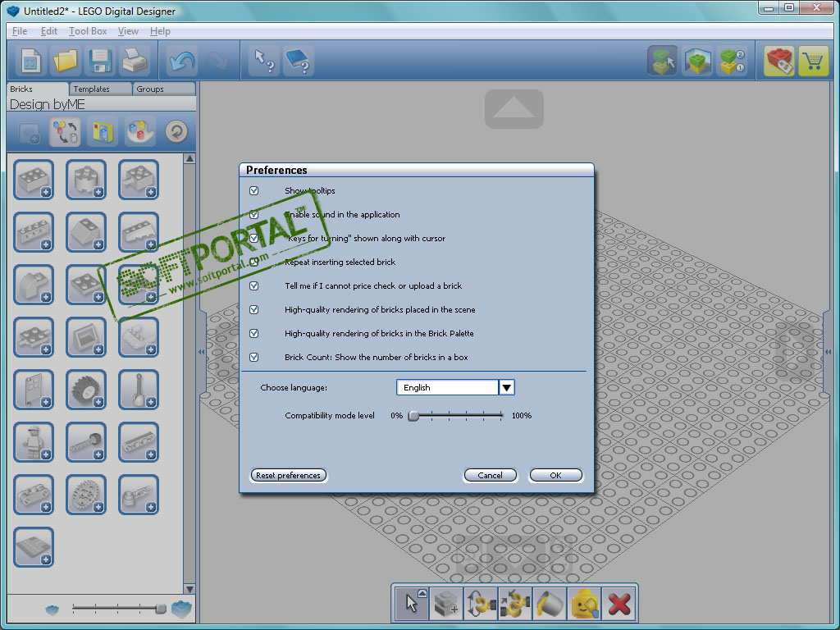Toggle high-quality rendering of scene bricks

click(254, 309)
